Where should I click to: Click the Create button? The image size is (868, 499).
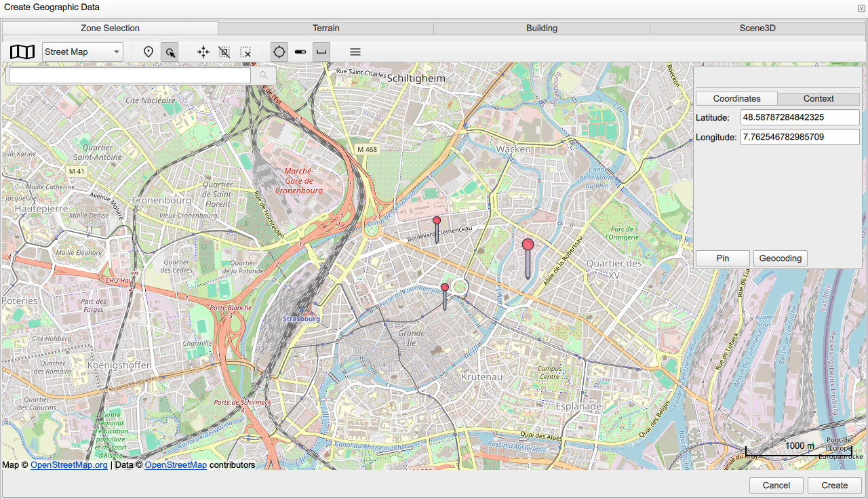(x=834, y=485)
